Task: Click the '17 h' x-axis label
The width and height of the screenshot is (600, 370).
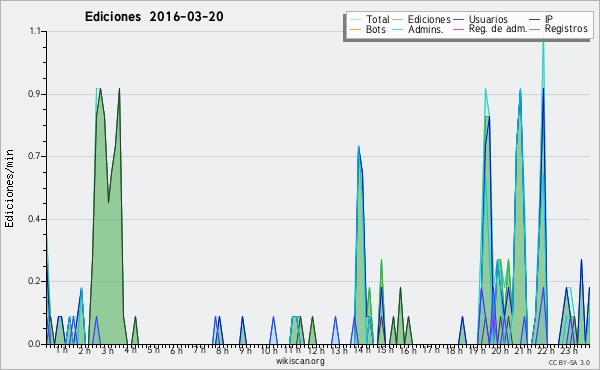Action: click(431, 350)
